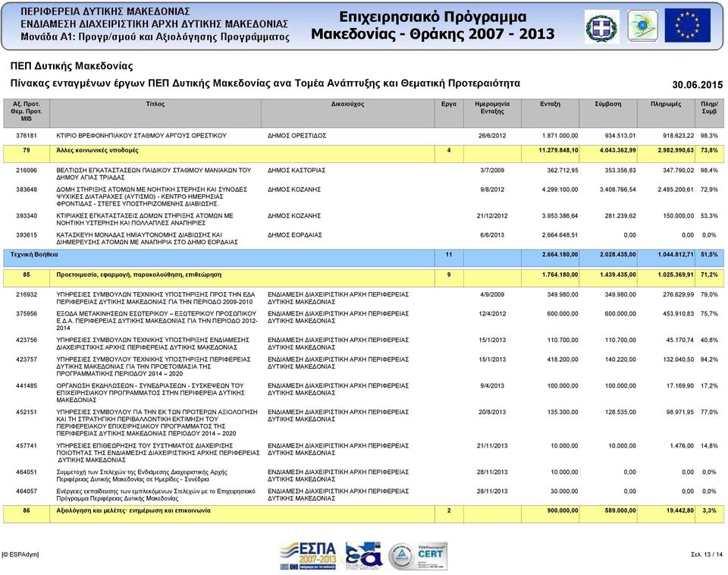728x575 pixels.
Task: Click the contract amount 128.535,00
Action: 620,412
